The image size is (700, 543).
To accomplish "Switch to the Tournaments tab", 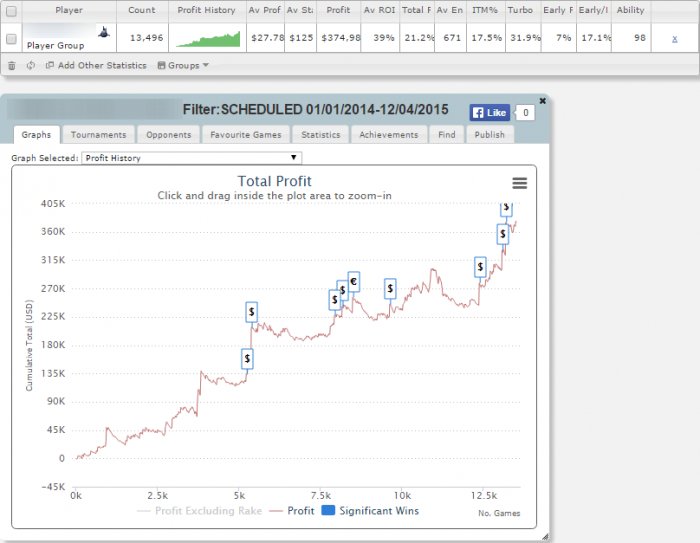I will coord(98,134).
